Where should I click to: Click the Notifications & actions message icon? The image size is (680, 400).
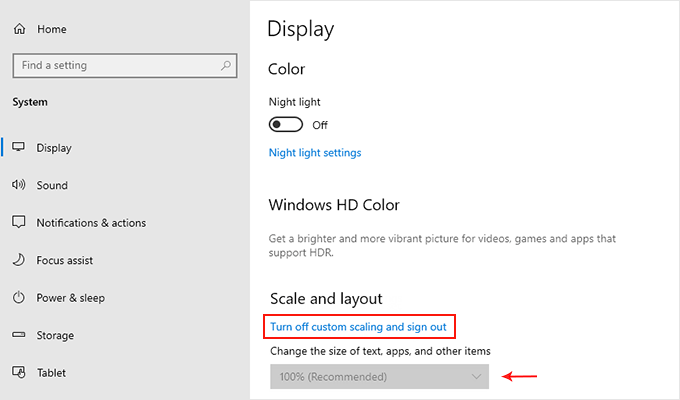[18, 223]
